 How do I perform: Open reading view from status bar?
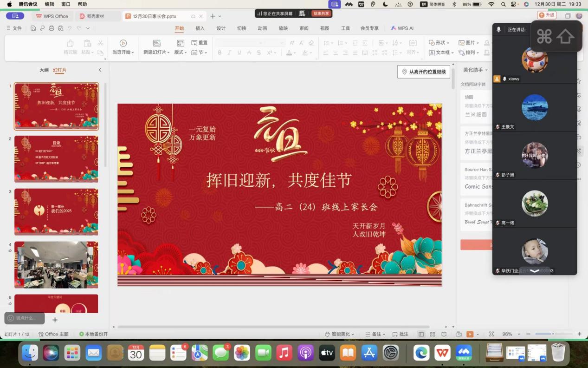[x=444, y=334]
